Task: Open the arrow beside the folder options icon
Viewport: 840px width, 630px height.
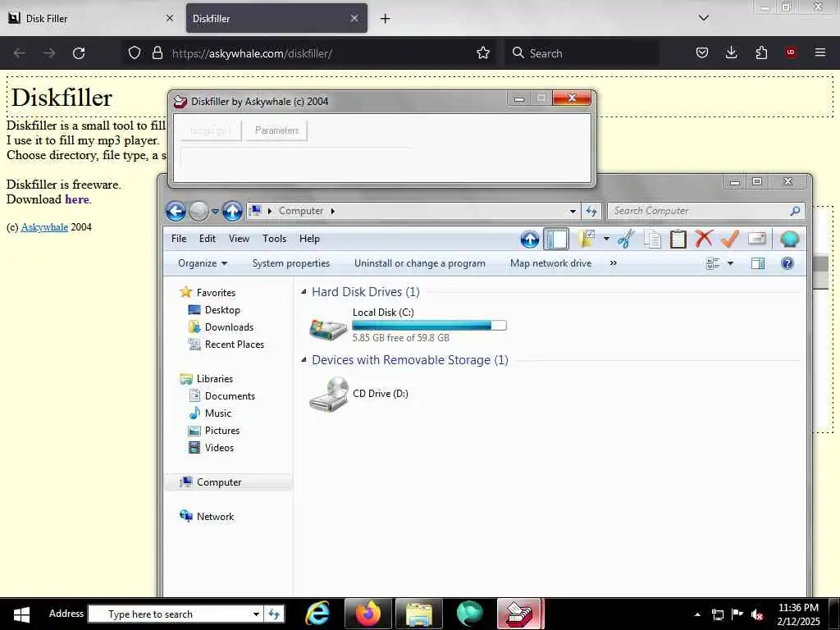Action: pyautogui.click(x=606, y=239)
